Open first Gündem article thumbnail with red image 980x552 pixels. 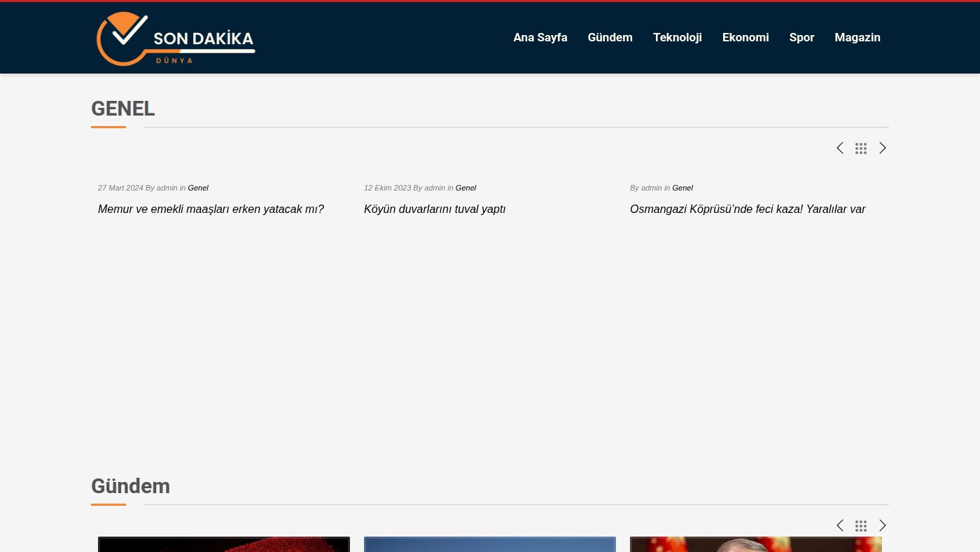(x=224, y=544)
